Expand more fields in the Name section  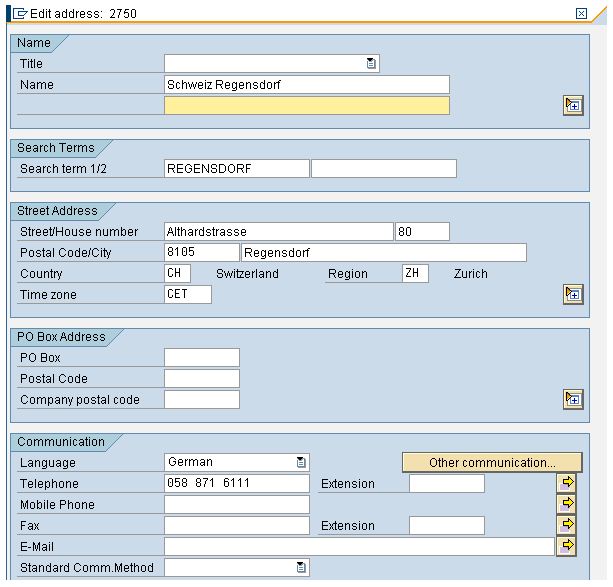click(x=573, y=105)
